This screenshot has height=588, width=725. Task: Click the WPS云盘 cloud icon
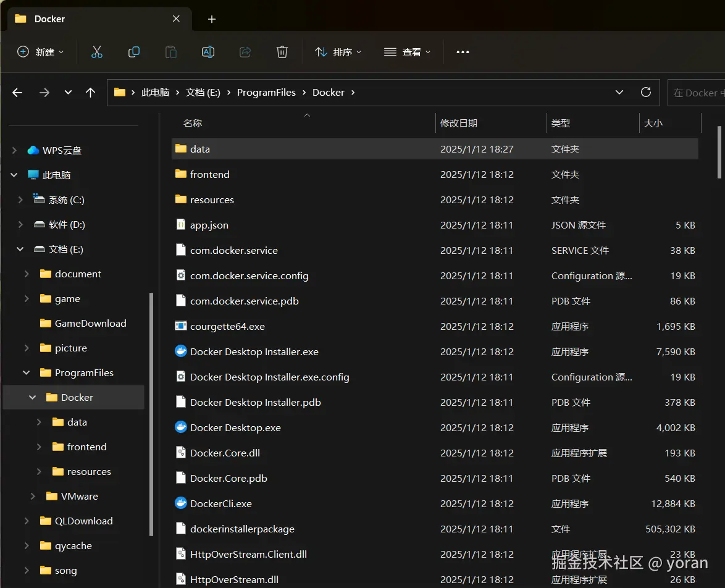pos(33,150)
